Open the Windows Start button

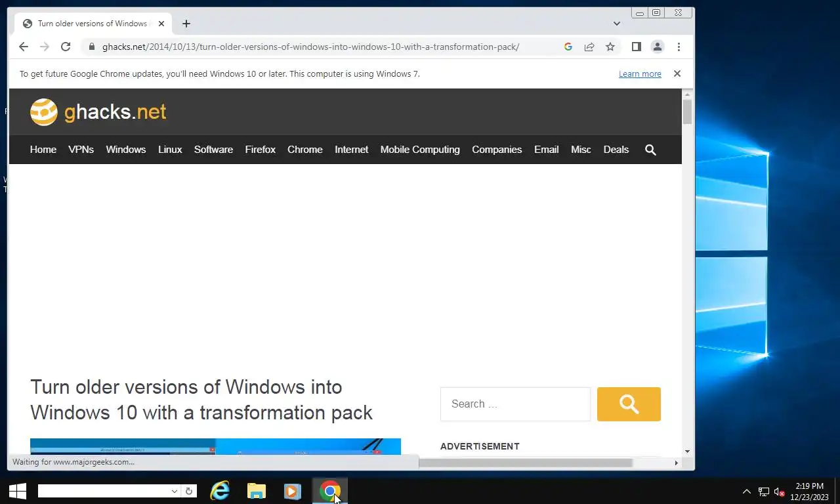click(x=18, y=491)
